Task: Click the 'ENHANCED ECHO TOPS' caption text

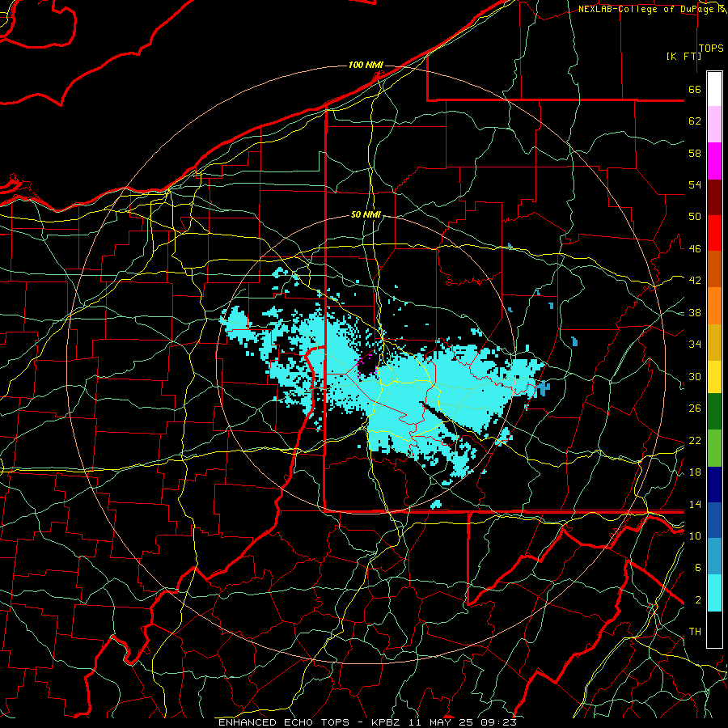Action: [284, 722]
